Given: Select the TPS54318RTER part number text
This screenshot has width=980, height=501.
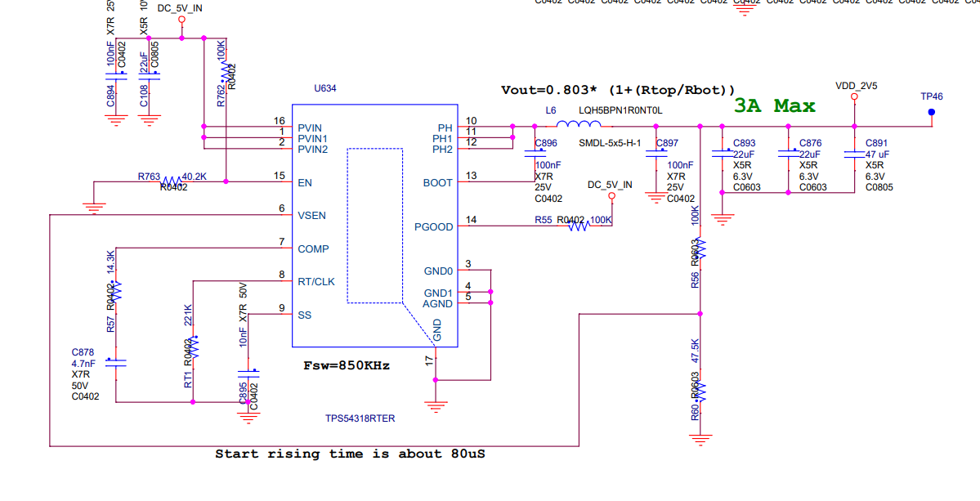Looking at the screenshot, I should pyautogui.click(x=360, y=418).
